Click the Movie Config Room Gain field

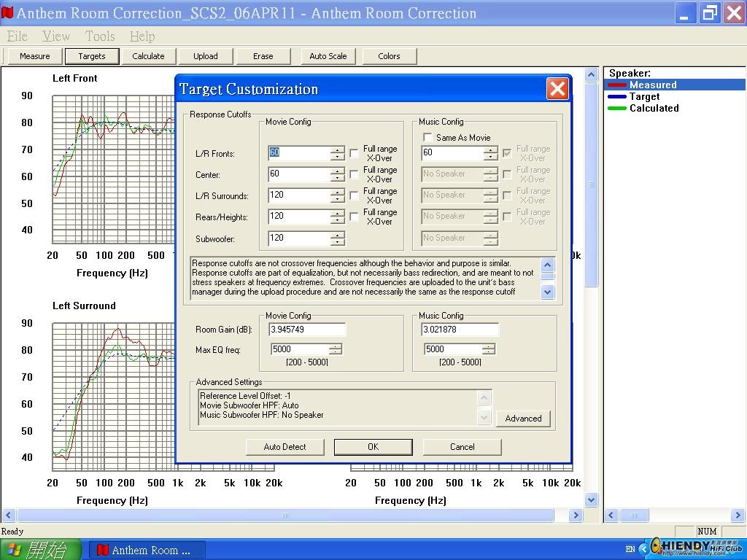307,330
